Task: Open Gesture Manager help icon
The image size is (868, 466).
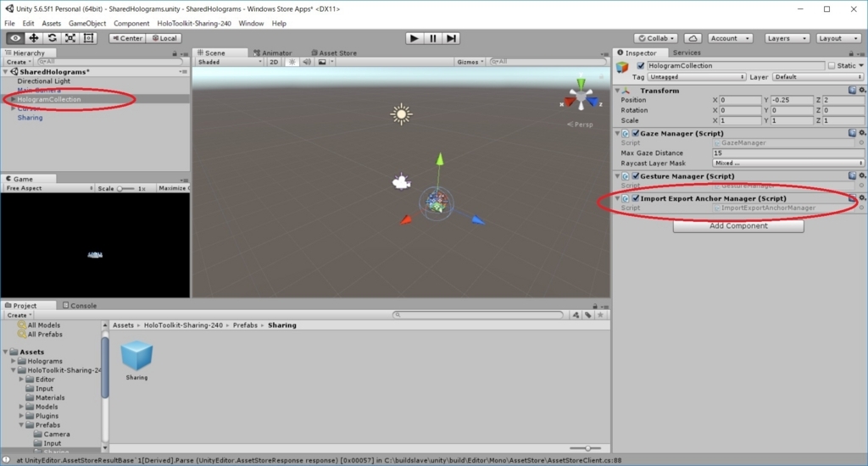Action: coord(853,175)
